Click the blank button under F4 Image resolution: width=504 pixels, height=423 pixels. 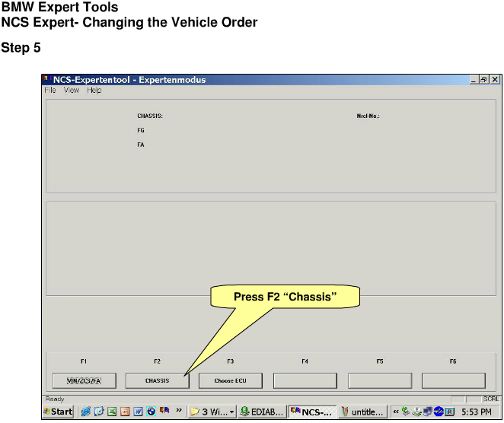coord(305,380)
